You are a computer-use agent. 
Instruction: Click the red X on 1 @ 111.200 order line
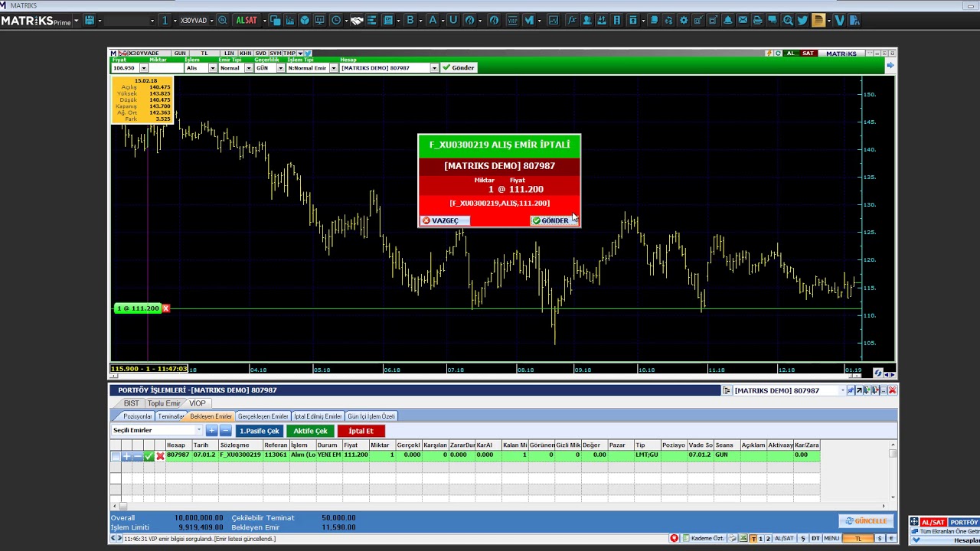(x=165, y=308)
